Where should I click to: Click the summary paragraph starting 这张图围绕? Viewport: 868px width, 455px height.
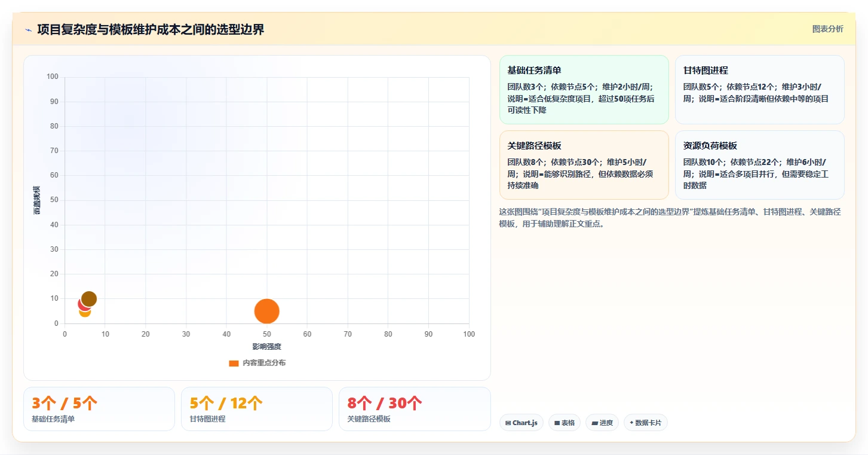click(x=670, y=218)
